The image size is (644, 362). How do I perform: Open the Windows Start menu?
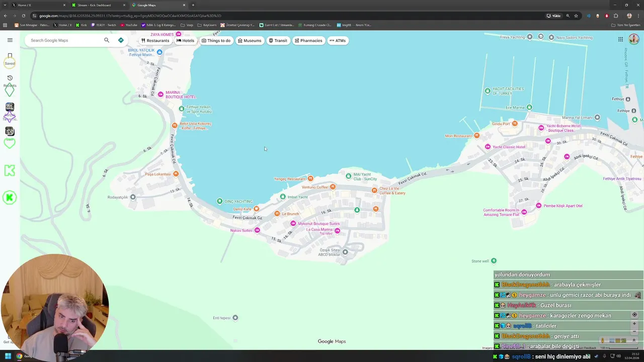(x=8, y=356)
